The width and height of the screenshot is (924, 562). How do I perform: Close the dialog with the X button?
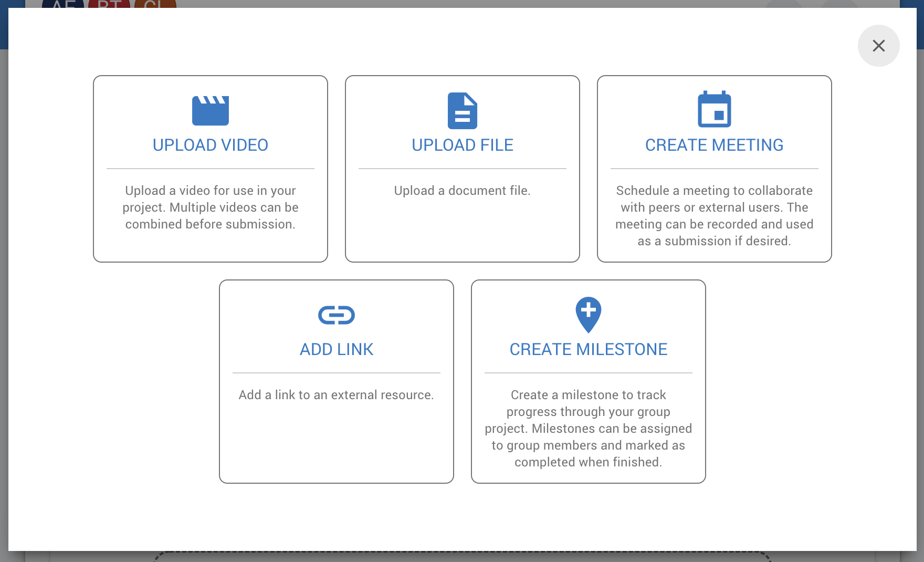pyautogui.click(x=878, y=46)
